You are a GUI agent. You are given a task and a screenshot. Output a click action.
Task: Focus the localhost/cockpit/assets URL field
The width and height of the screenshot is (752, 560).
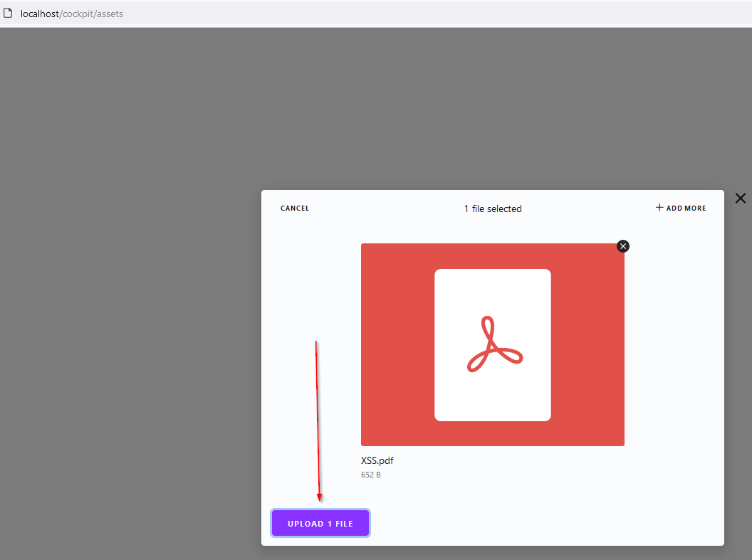coord(71,14)
